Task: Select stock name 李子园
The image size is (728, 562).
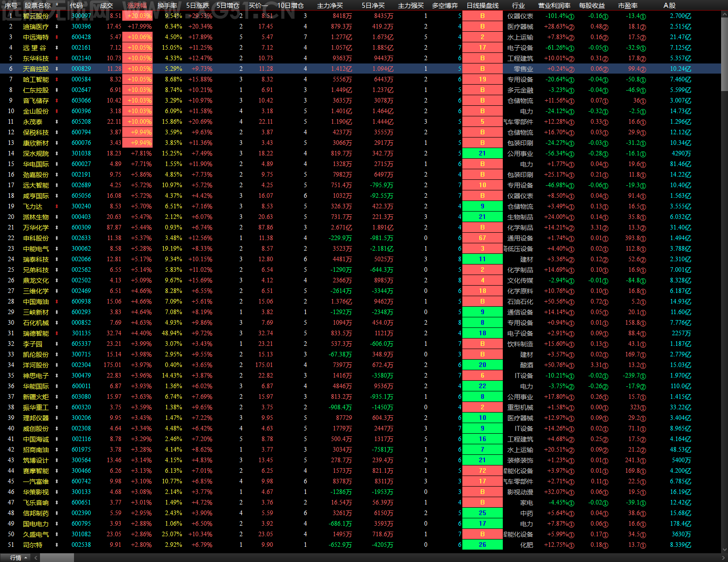Action: coord(33,344)
